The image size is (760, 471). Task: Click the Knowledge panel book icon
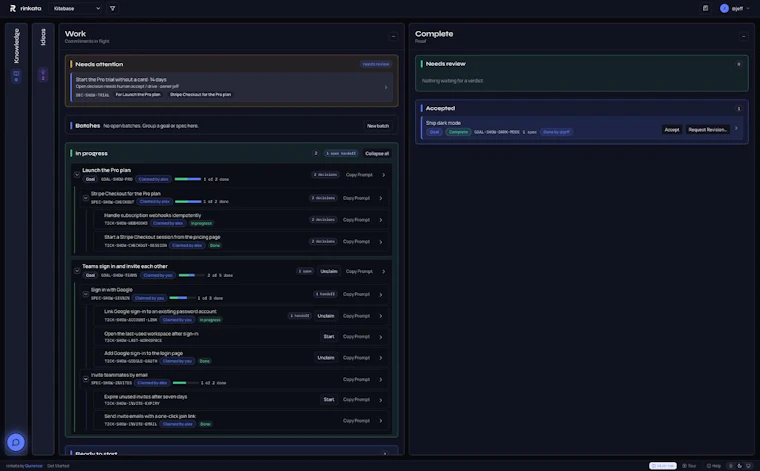tap(16, 74)
